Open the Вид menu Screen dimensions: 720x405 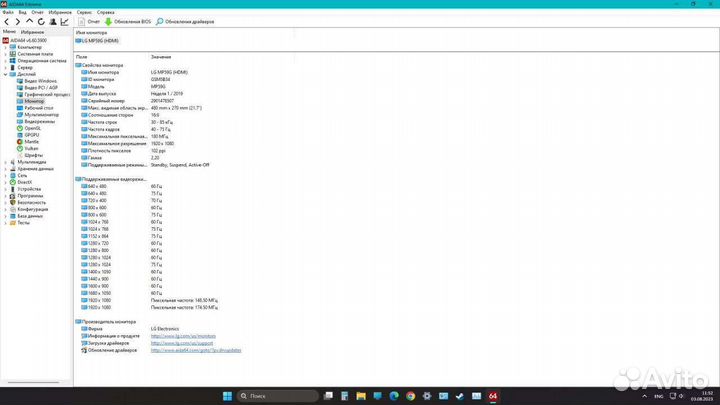(22, 12)
